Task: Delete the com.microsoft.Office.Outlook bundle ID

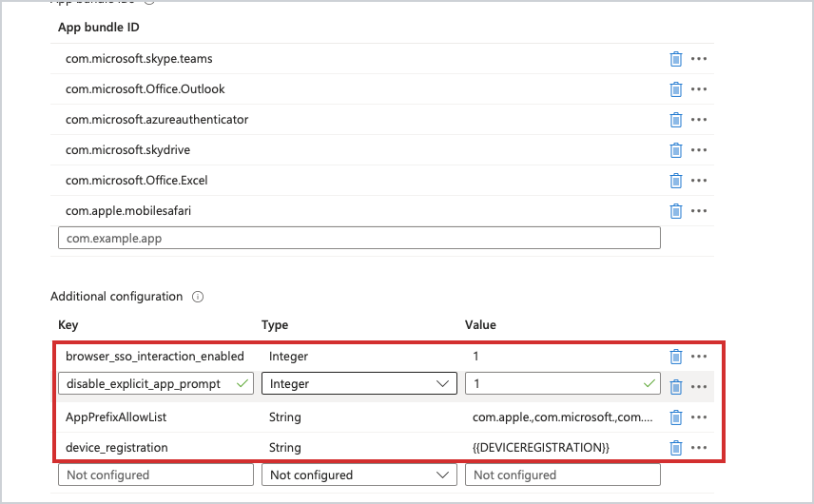Action: pos(675,89)
